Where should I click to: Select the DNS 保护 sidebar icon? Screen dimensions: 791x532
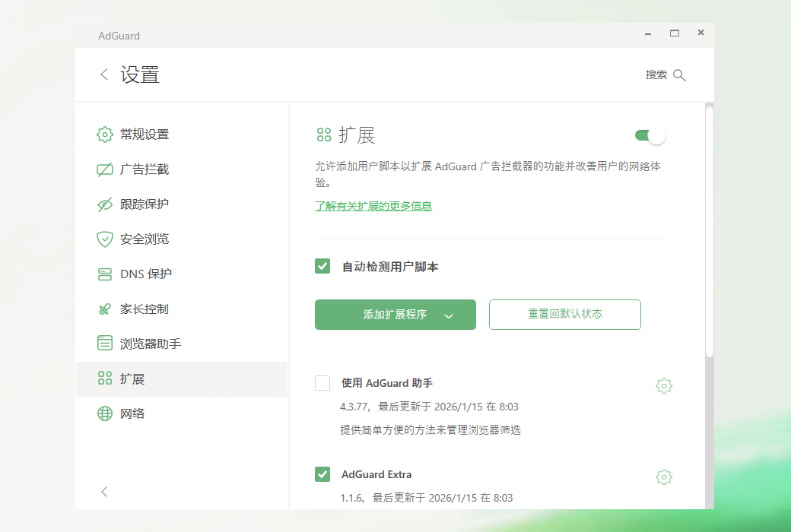104,274
